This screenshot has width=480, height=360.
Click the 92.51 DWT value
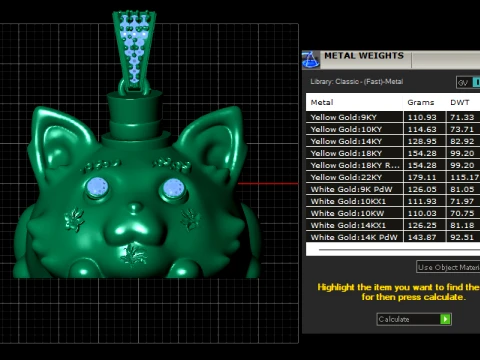[462, 237]
